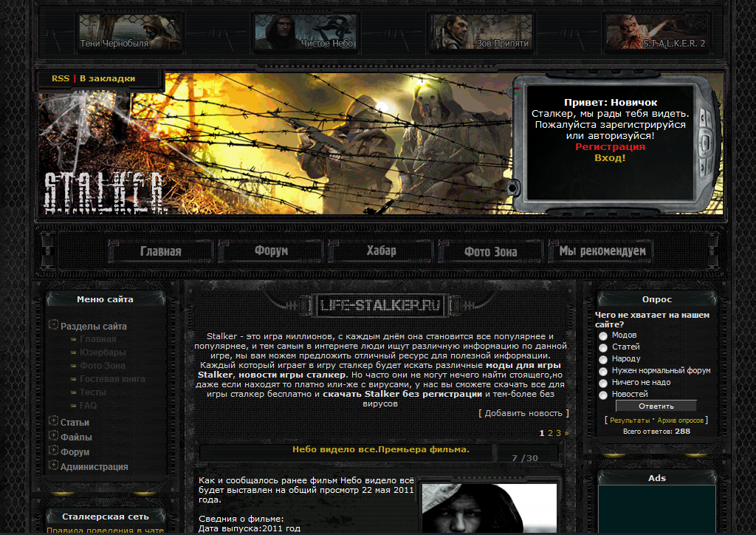This screenshot has height=535, width=756.
Task: Click the Добавить новость link
Action: pos(523,413)
